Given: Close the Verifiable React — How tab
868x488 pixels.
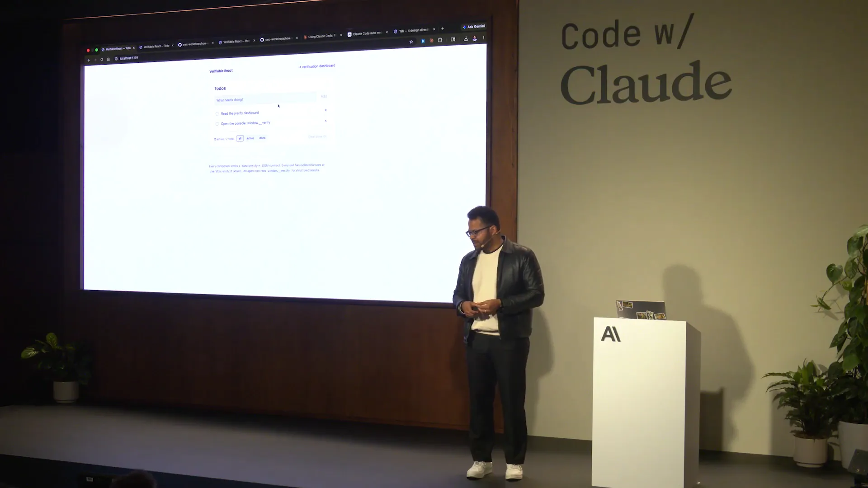Looking at the screenshot, I should [x=254, y=40].
